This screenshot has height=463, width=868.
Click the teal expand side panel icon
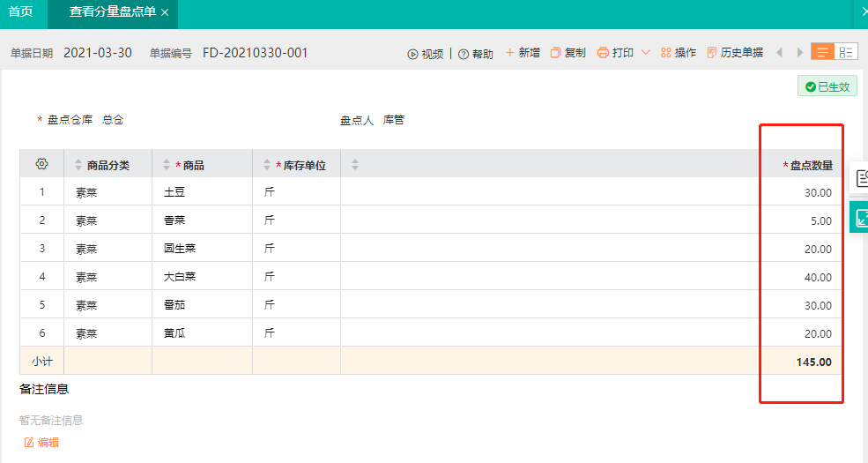860,218
